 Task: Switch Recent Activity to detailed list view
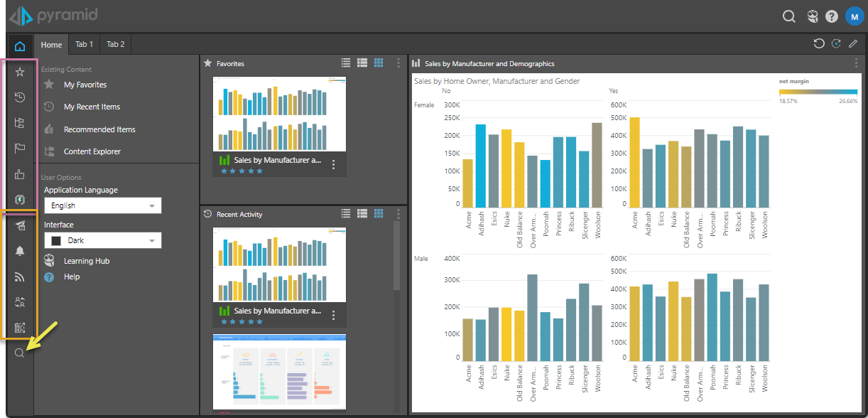(x=362, y=213)
